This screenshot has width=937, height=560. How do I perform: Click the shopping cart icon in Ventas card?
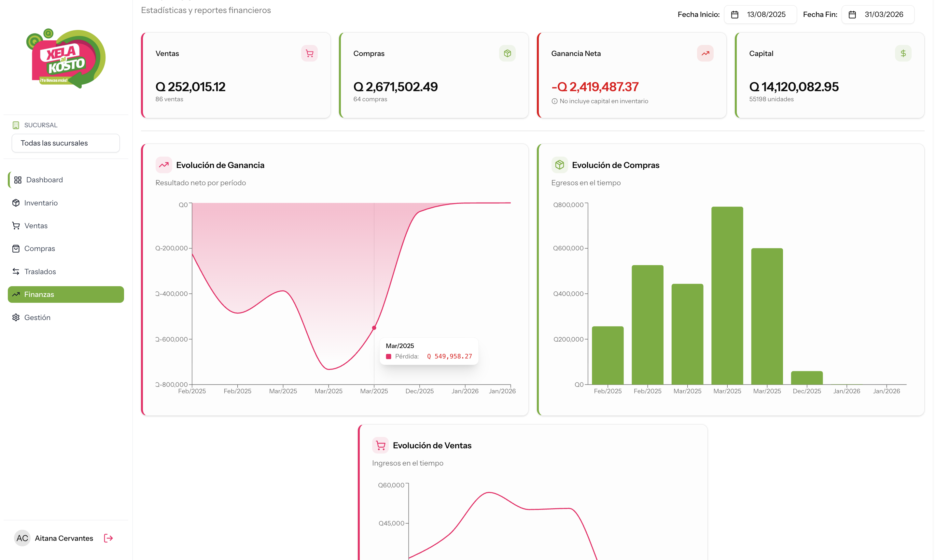coord(309,53)
